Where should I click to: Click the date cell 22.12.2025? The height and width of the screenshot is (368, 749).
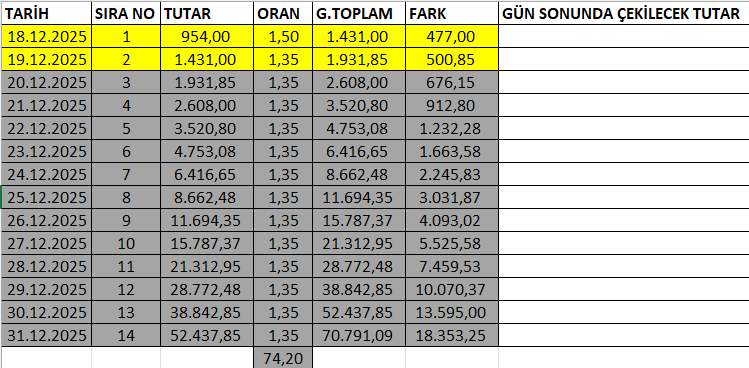[46, 128]
